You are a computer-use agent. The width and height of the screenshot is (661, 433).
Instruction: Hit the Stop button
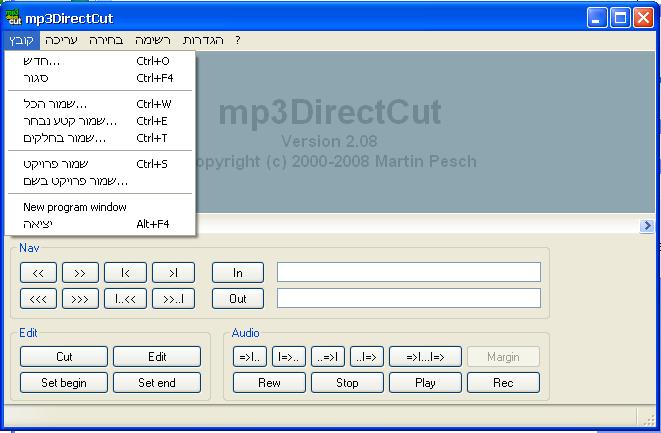[347, 382]
